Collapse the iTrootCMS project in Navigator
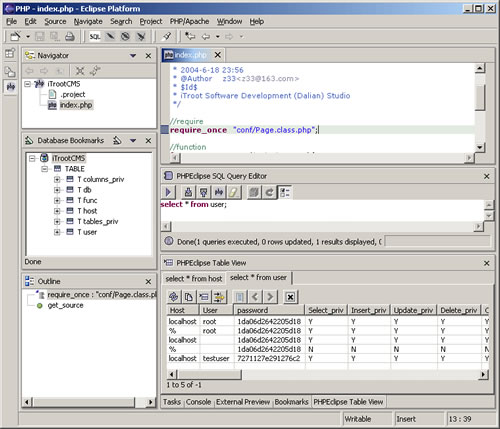 [28, 84]
